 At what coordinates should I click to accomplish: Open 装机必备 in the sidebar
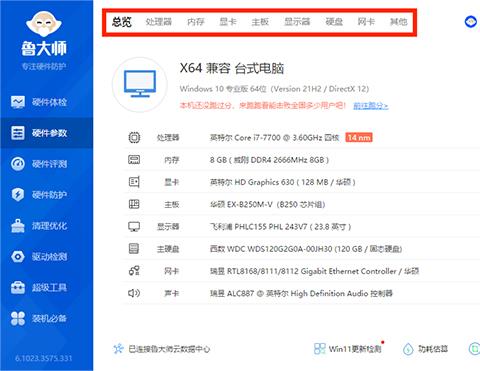coord(46,318)
